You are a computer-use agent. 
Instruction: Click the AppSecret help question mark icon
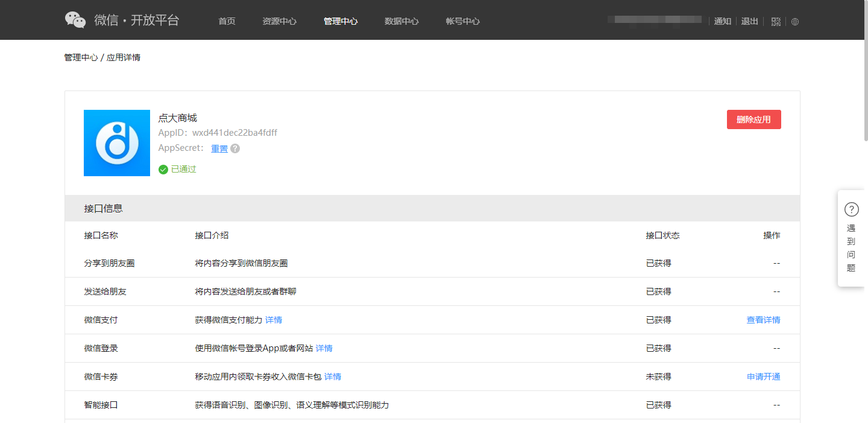pyautogui.click(x=235, y=148)
